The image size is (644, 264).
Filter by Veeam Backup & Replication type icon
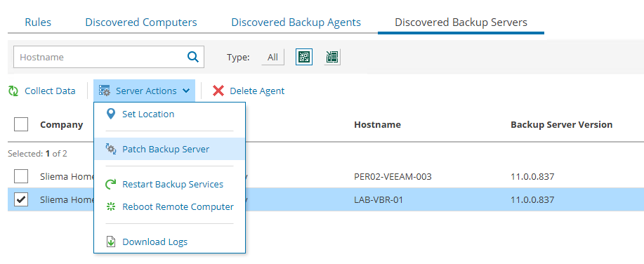(304, 57)
